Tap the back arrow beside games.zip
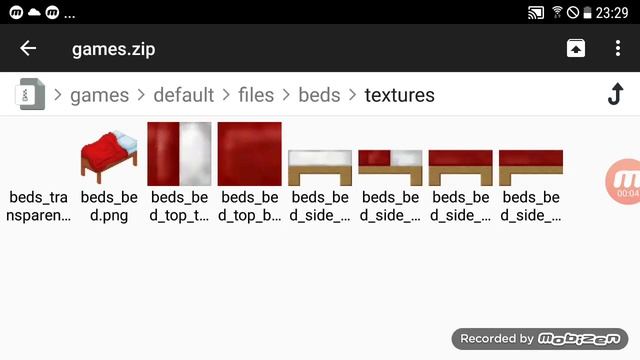The height and width of the screenshot is (360, 640). point(28,48)
